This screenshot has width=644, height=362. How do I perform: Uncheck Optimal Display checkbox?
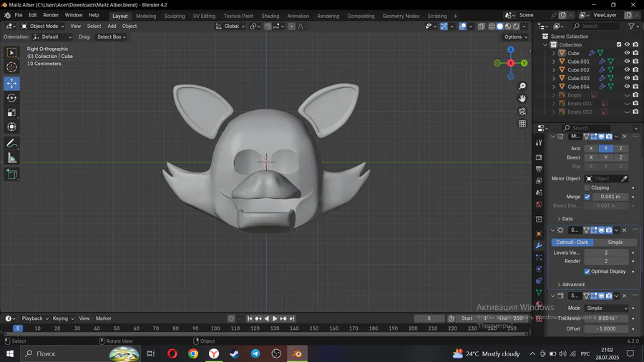click(587, 272)
